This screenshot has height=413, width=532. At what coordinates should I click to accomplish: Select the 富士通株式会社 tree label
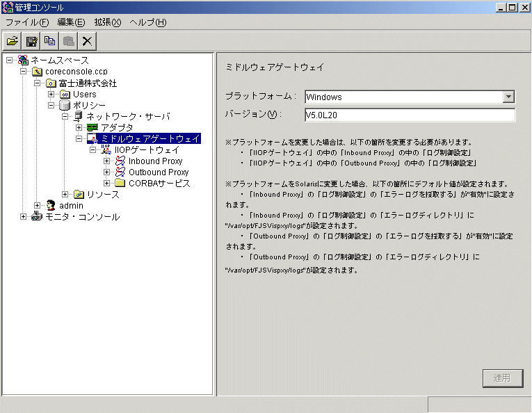point(88,83)
